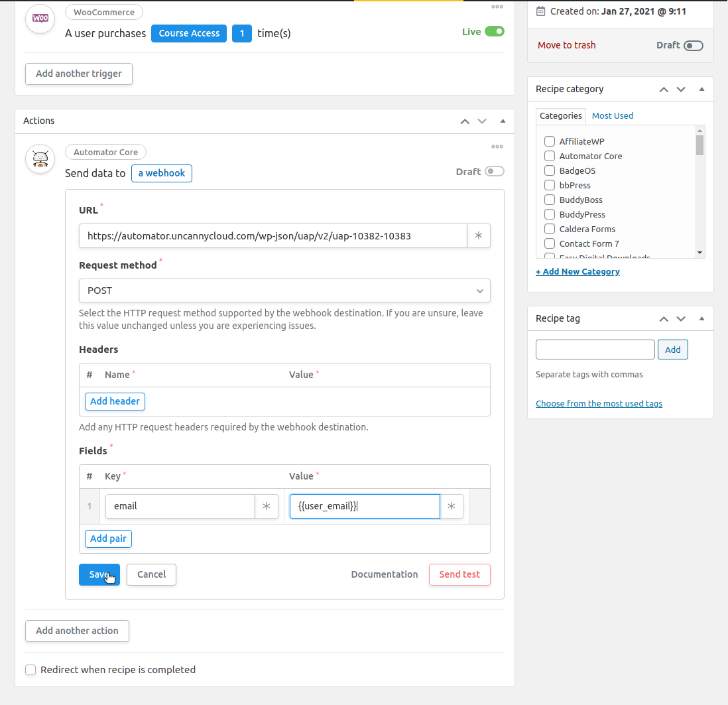728x705 pixels.
Task: Click the Course Access product token
Action: click(189, 33)
